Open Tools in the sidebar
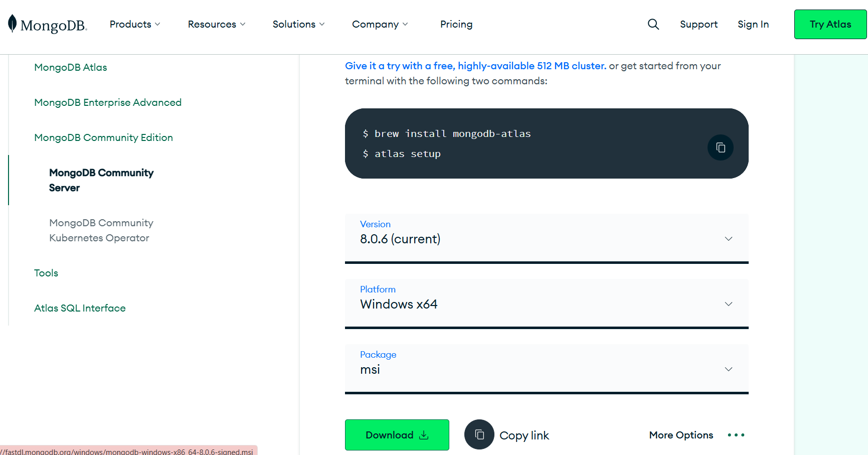Viewport: 868px width, 455px height. [46, 273]
